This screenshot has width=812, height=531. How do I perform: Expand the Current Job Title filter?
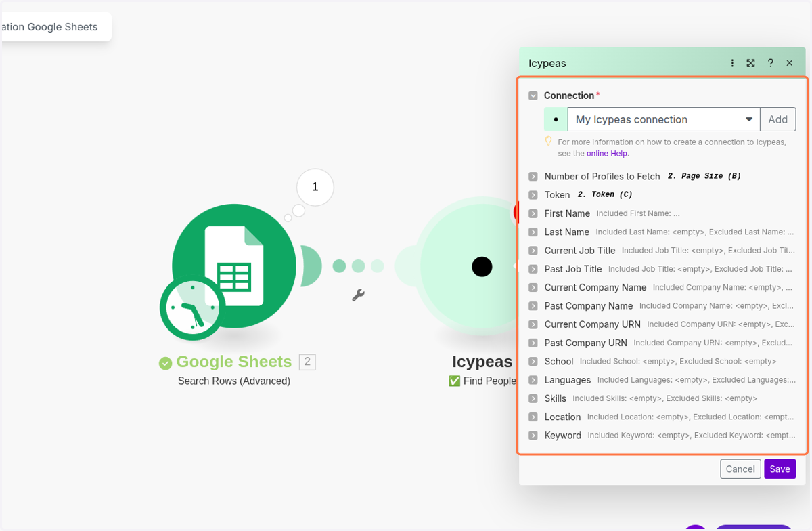[x=533, y=251]
